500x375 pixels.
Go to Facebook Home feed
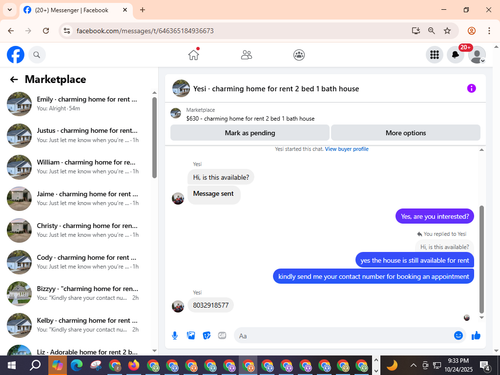click(x=194, y=55)
